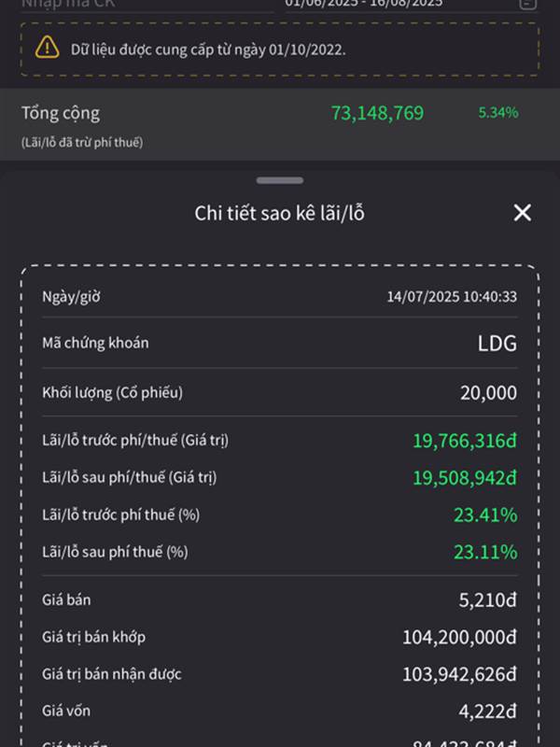Tap the Khối lượng 20,000 value
This screenshot has height=747, width=560.
coord(488,393)
